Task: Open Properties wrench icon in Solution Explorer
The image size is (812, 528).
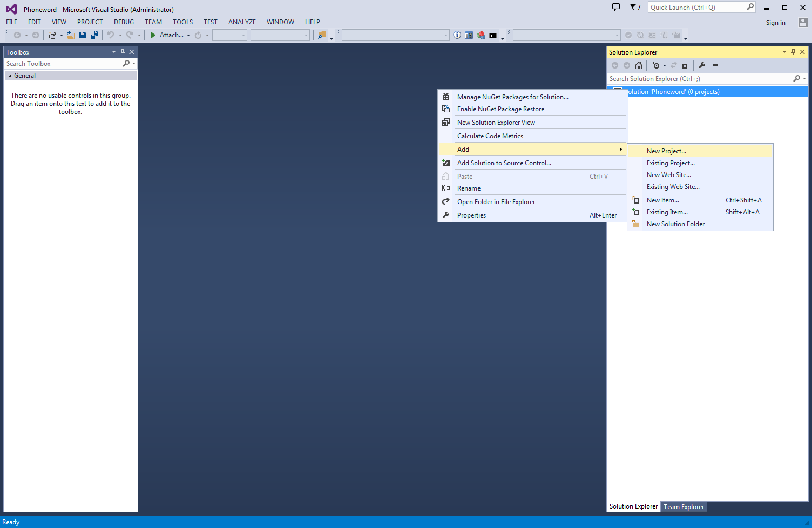Action: pyautogui.click(x=702, y=65)
